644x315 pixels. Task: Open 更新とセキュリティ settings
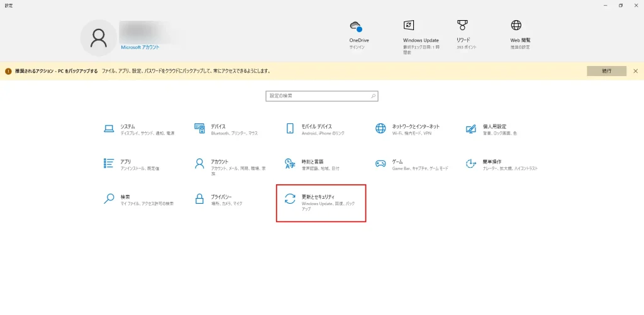click(321, 202)
